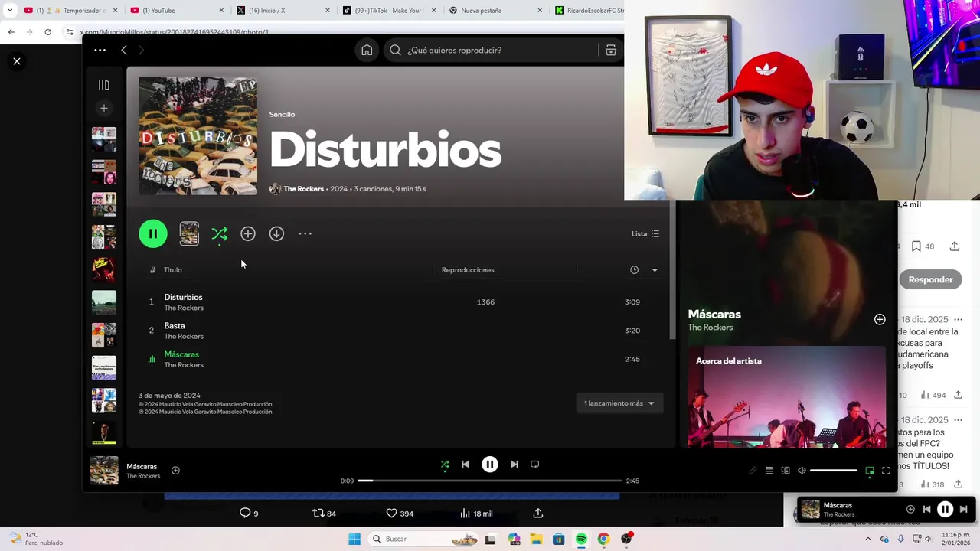Viewport: 980px width, 551px height.
Task: Reload the page in Chrome
Action: (x=47, y=32)
